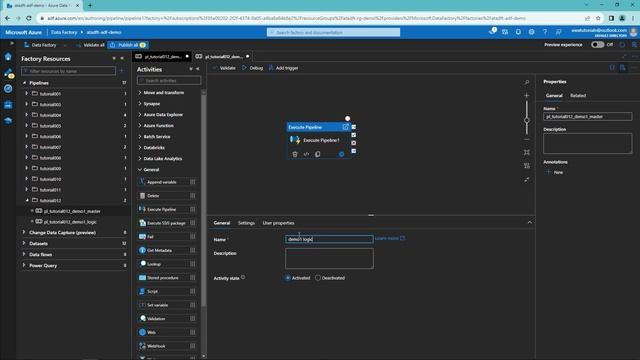This screenshot has width=640, height=360.
Task: Collapse the activity configuration panel chevron
Action: tap(529, 222)
